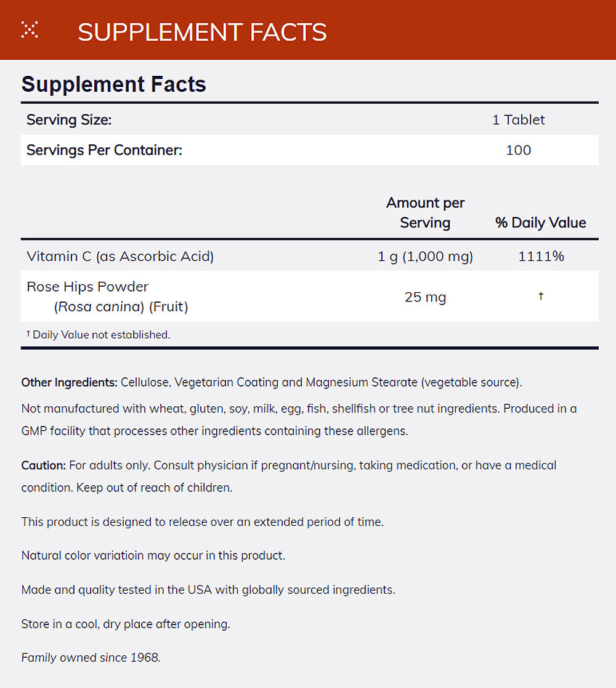Click the dagger symbol in Rose Hips row
616x688 pixels.
540,297
